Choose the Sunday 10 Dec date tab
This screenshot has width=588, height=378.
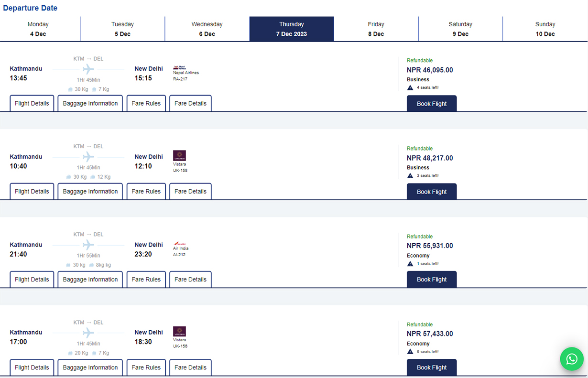tap(545, 29)
